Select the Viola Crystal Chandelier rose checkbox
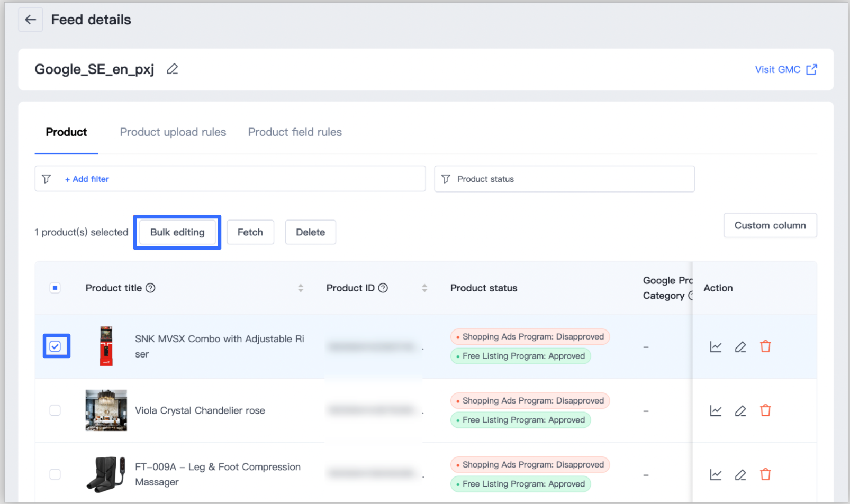Image resolution: width=850 pixels, height=504 pixels. point(55,410)
